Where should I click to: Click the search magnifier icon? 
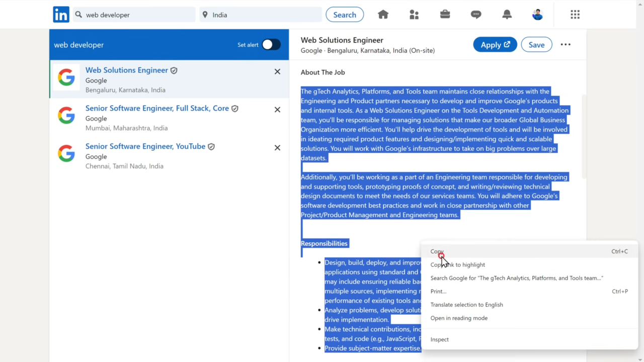[x=79, y=15]
